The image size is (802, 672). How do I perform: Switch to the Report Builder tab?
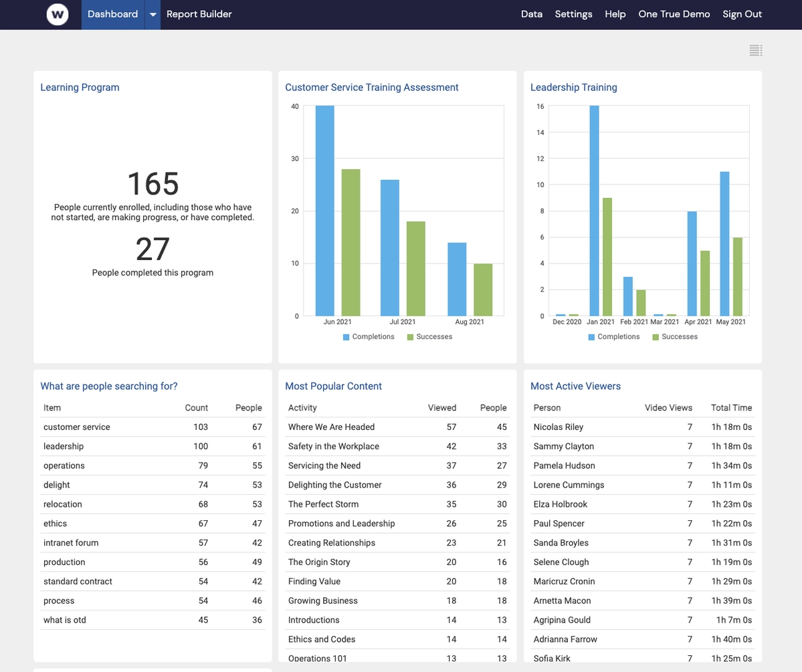[199, 13]
